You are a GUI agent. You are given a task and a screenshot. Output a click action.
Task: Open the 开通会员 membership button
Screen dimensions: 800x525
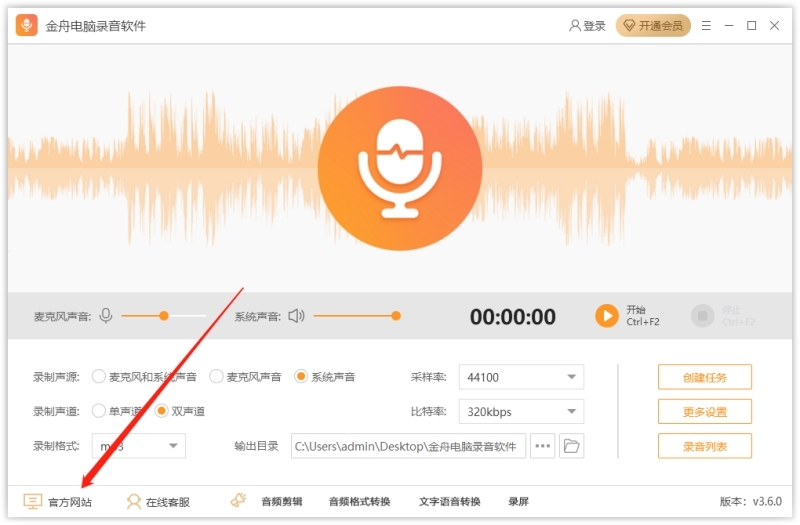(653, 26)
